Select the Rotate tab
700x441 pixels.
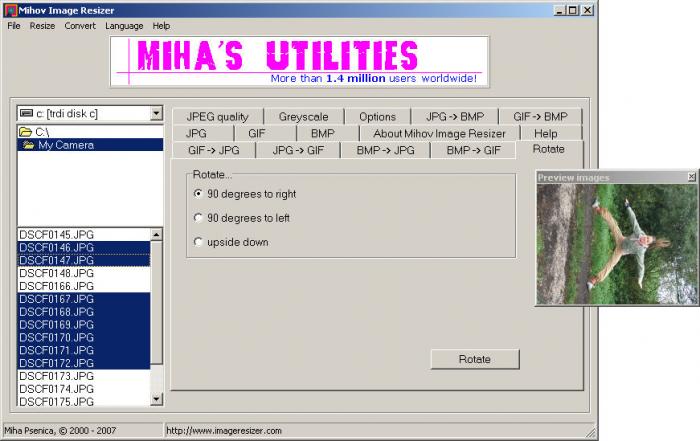click(549, 149)
